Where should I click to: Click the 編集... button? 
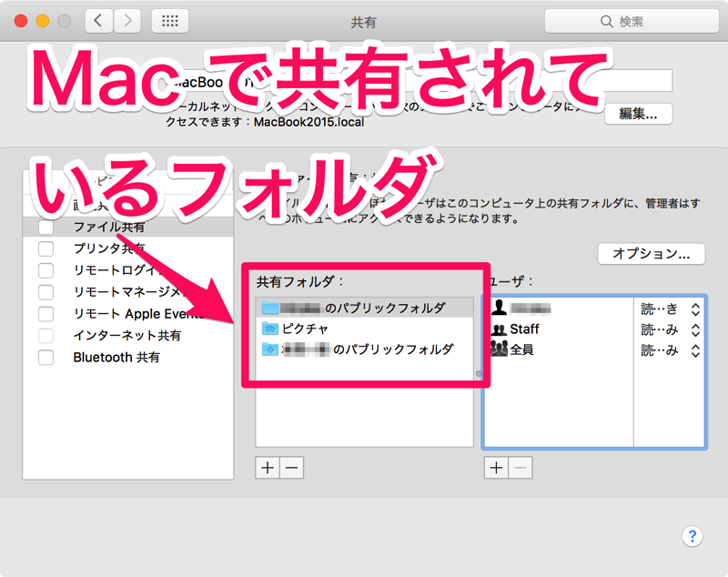tap(639, 114)
